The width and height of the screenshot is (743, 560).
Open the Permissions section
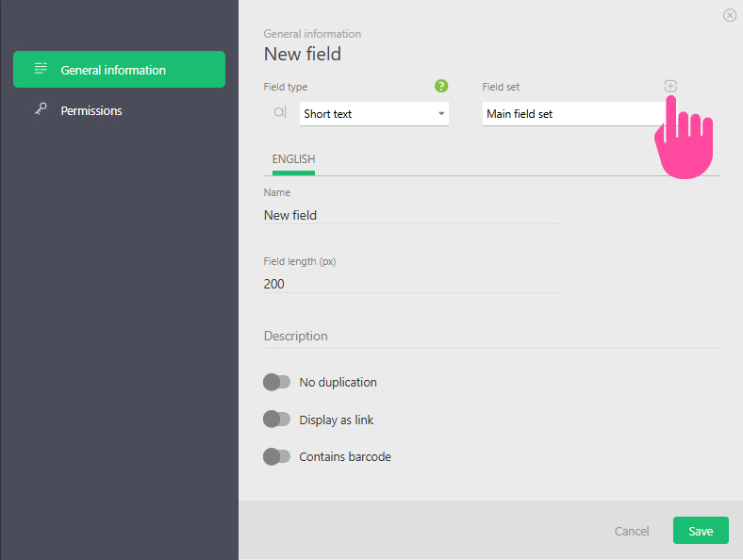(91, 110)
